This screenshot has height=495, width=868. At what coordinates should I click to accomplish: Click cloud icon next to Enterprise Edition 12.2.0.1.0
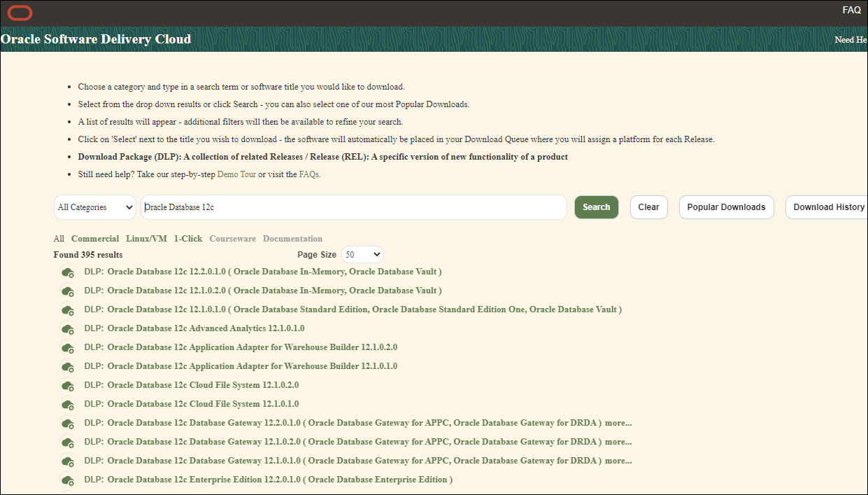click(x=68, y=480)
